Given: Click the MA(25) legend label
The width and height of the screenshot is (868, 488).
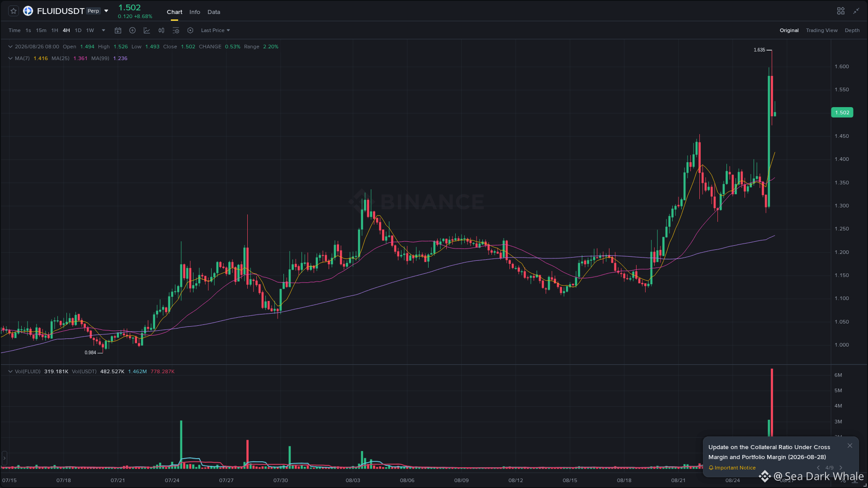Looking at the screenshot, I should tap(61, 58).
